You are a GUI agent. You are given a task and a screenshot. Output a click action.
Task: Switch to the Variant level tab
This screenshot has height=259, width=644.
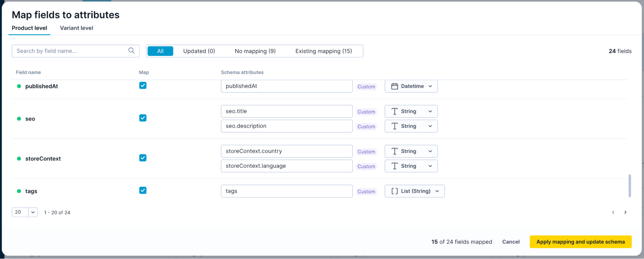point(76,28)
